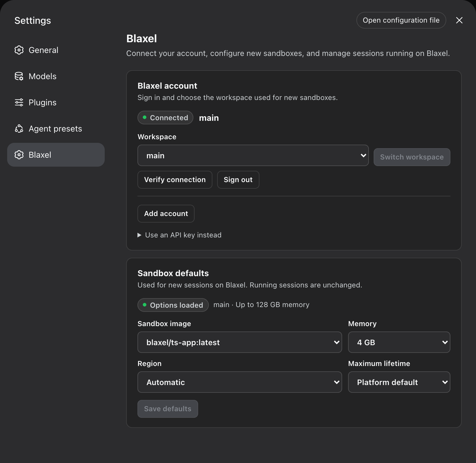Click the Sandbox defaults heading
The width and height of the screenshot is (476, 463).
173,273
